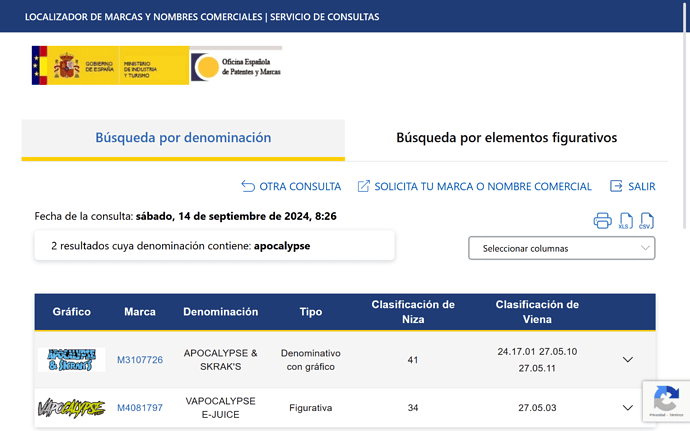The image size is (690, 431).
Task: Export results as XLS file
Action: 625,221
